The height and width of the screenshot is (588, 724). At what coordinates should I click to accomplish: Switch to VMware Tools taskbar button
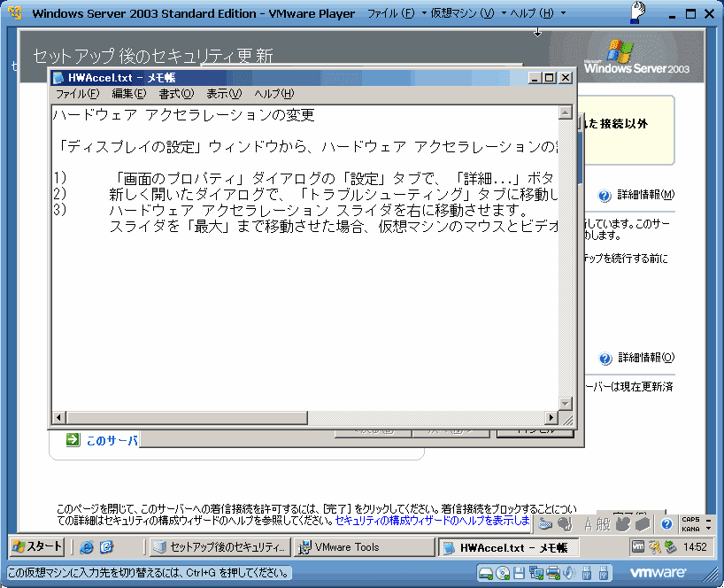364,547
